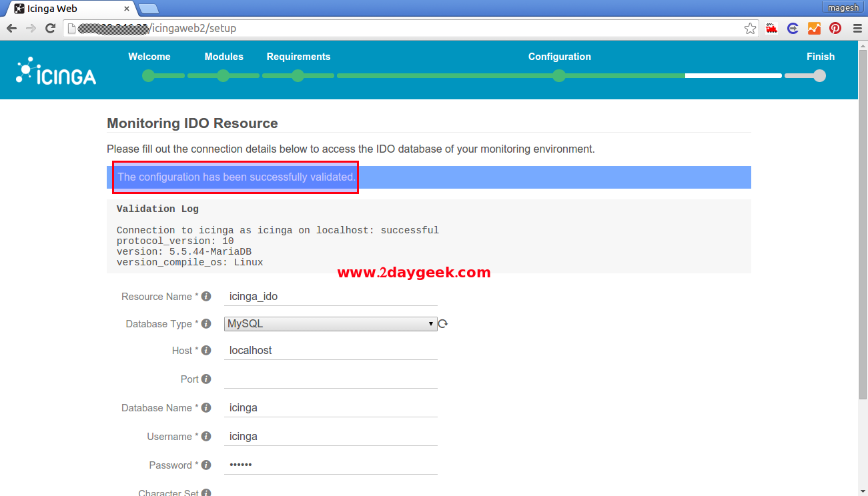Viewport: 868px width, 496px height.
Task: Show info icon for Port
Action: [206, 379]
